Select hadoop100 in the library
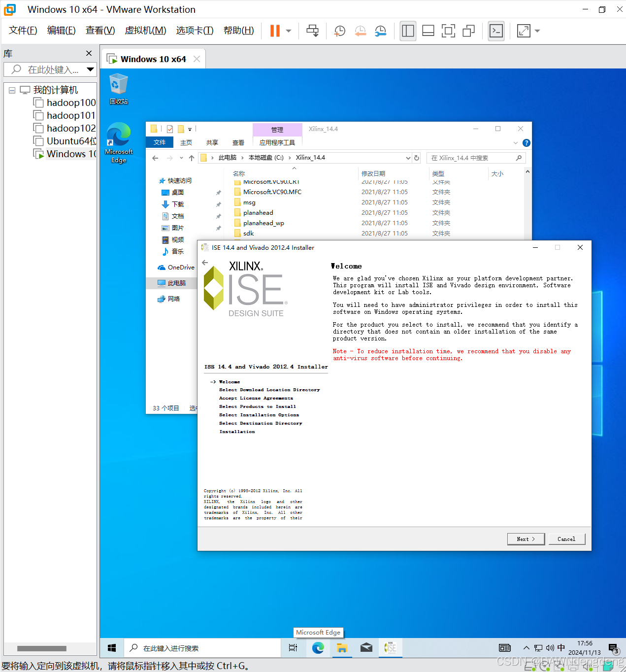This screenshot has height=672, width=626. click(65, 102)
